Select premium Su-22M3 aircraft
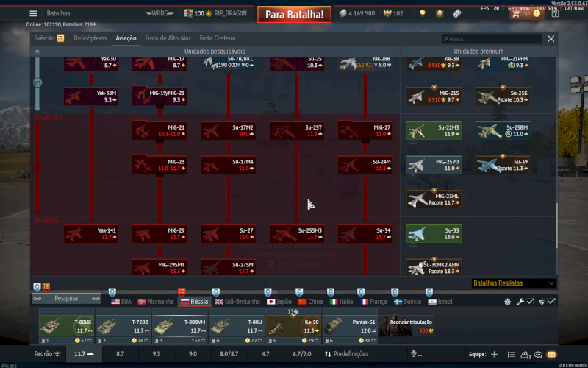This screenshot has height=368, width=588. coord(434,131)
